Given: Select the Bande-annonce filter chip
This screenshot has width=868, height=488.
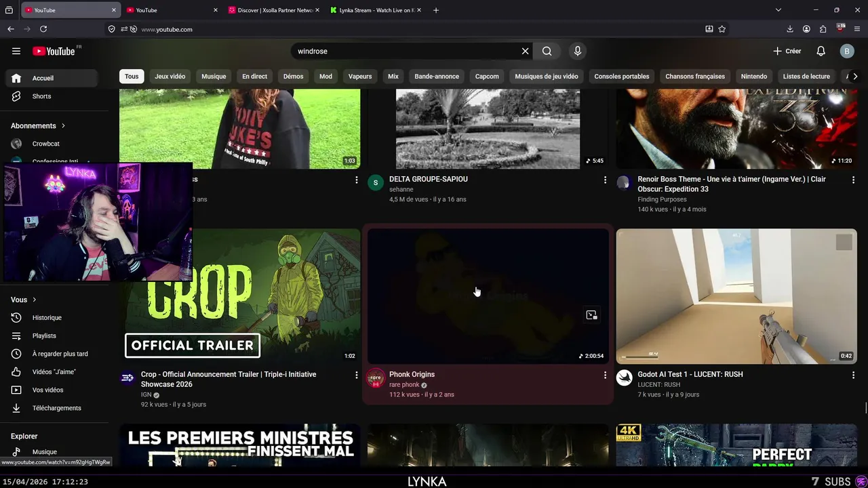Looking at the screenshot, I should 437,77.
